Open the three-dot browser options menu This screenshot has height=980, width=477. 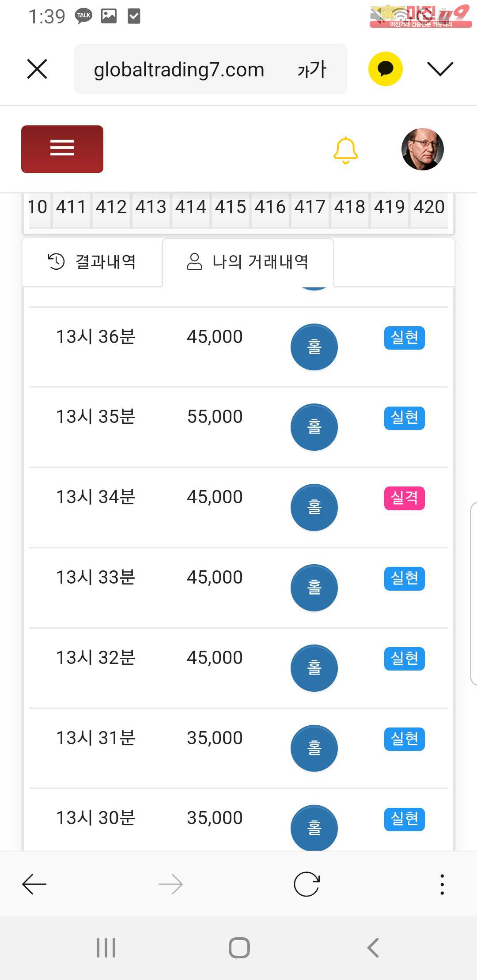[442, 884]
